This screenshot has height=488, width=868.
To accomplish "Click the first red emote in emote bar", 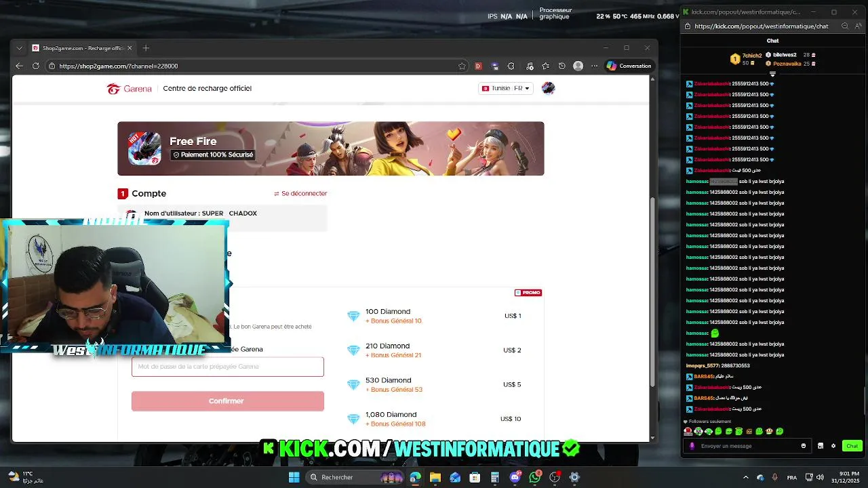I will pyautogui.click(x=688, y=431).
